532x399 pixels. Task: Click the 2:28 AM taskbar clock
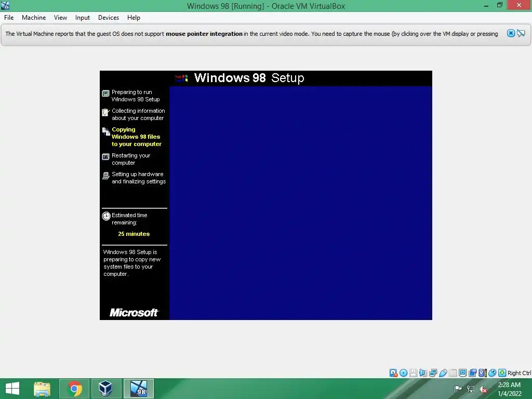[509, 385]
